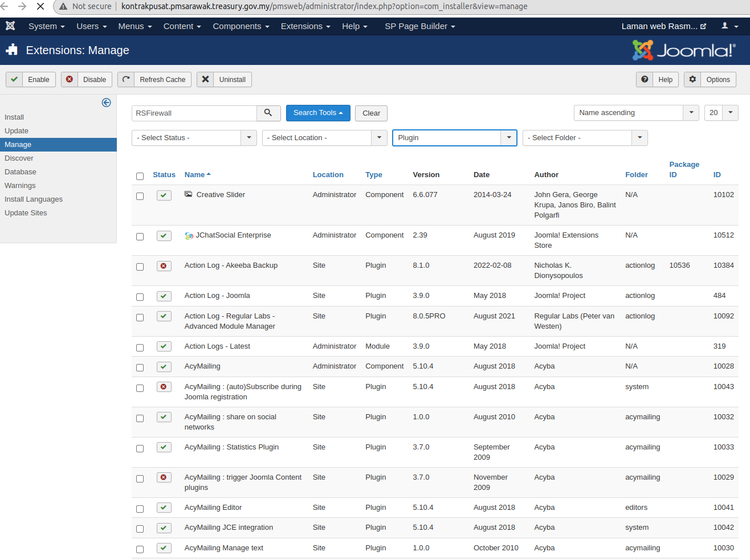Click the Clear filter button
This screenshot has width=750, height=560.
(x=371, y=113)
